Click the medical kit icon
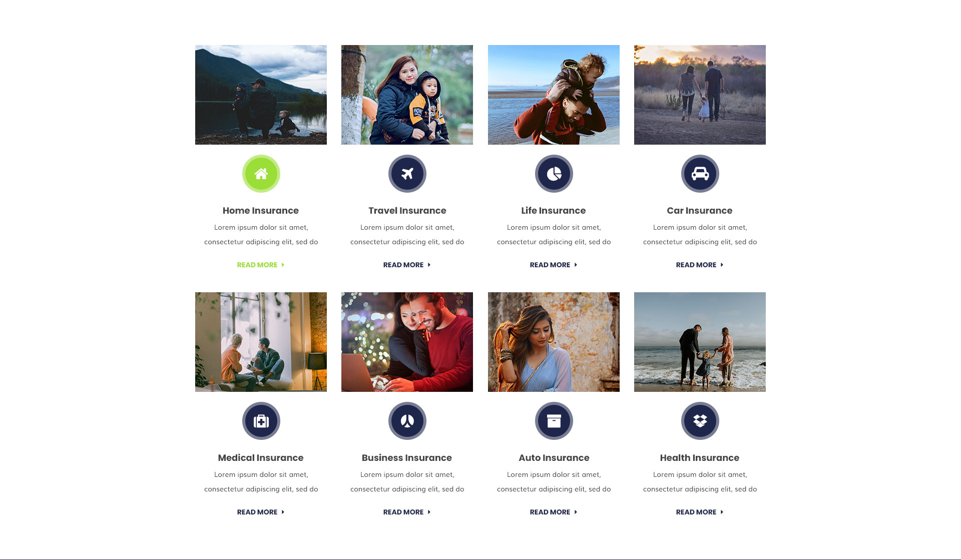 [x=261, y=421]
